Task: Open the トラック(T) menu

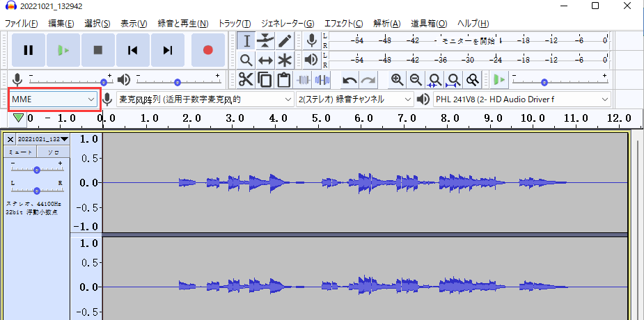Action: 235,24
